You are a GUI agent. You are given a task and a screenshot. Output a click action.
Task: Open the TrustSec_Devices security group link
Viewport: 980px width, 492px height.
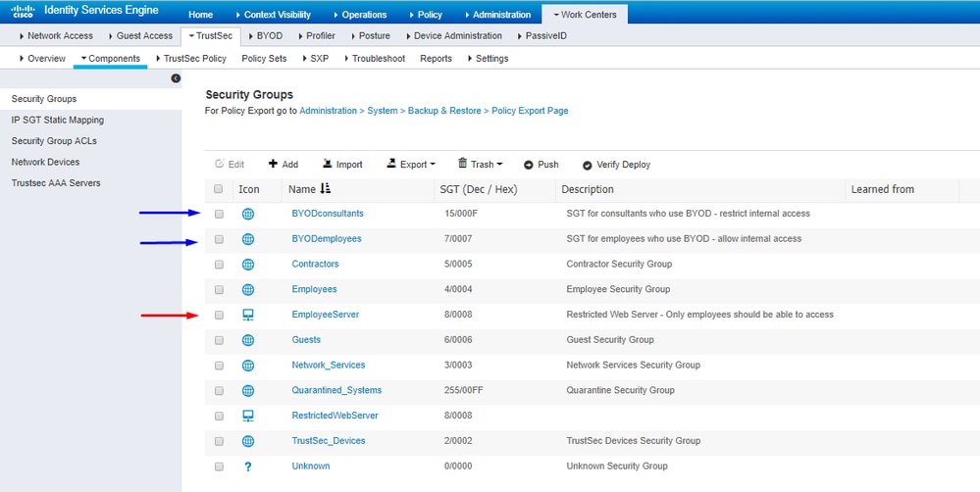329,441
